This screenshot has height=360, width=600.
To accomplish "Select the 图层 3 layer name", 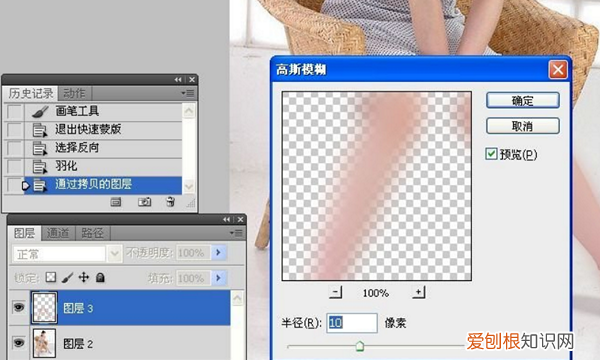I will pos(78,308).
